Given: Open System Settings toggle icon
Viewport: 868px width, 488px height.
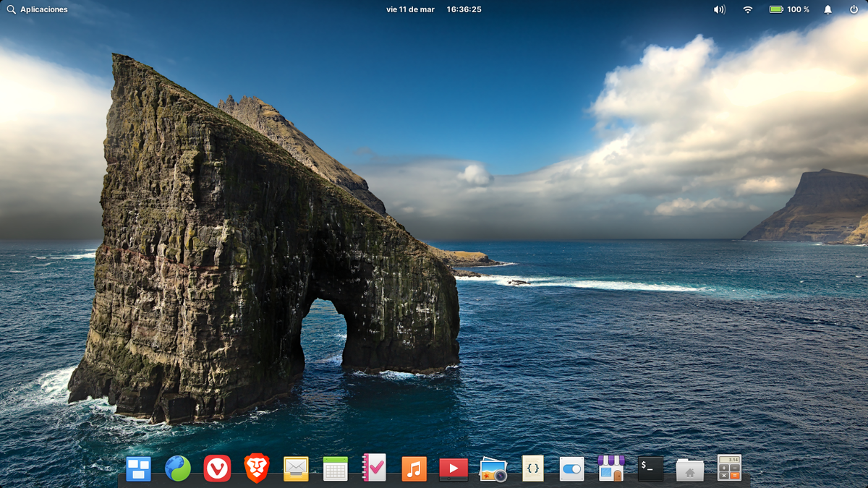Looking at the screenshot, I should tap(571, 469).
